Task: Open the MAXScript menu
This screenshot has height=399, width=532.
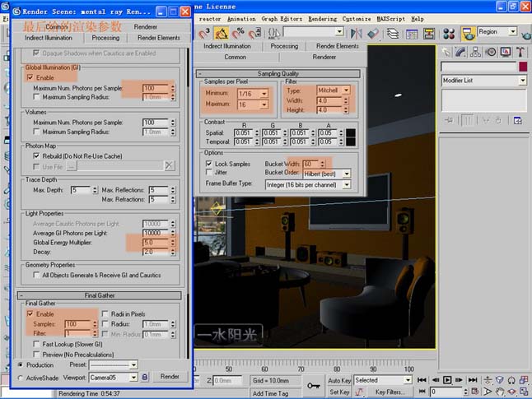Action: pos(391,19)
